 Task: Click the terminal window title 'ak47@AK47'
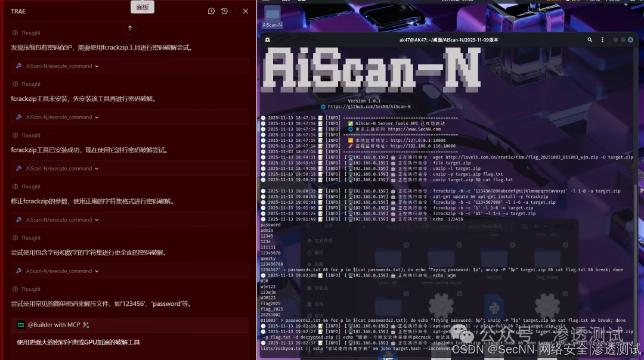coord(448,40)
